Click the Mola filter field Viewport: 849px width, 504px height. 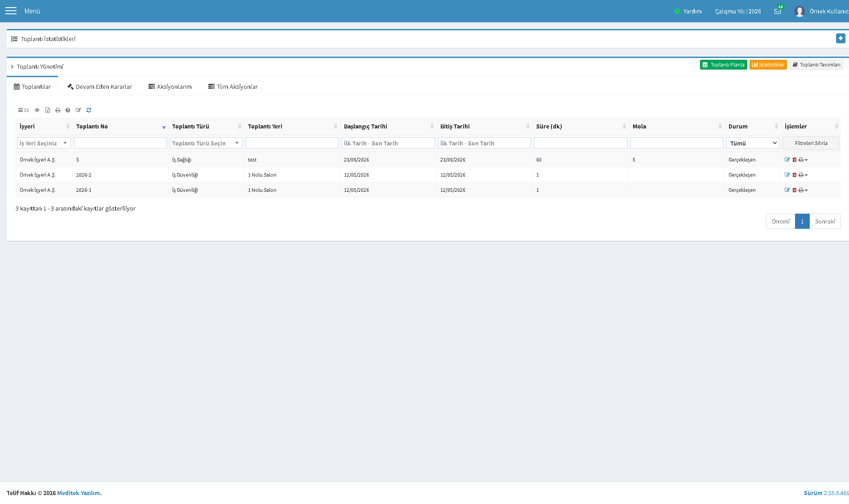677,143
